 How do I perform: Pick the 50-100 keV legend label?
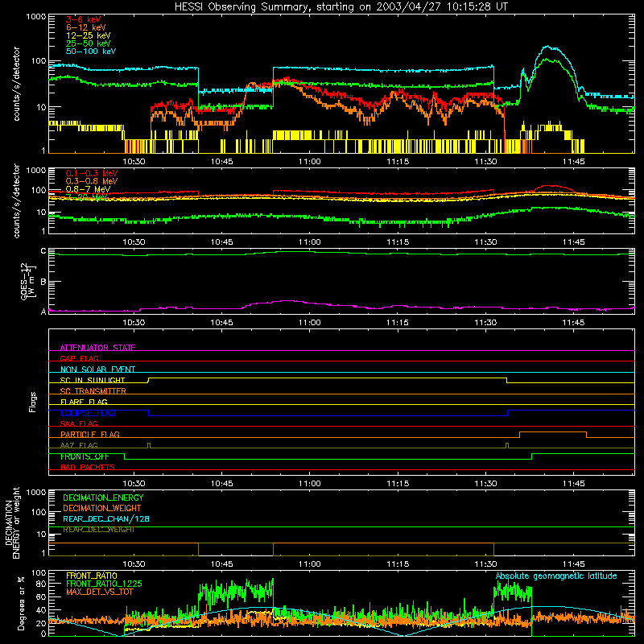click(91, 52)
